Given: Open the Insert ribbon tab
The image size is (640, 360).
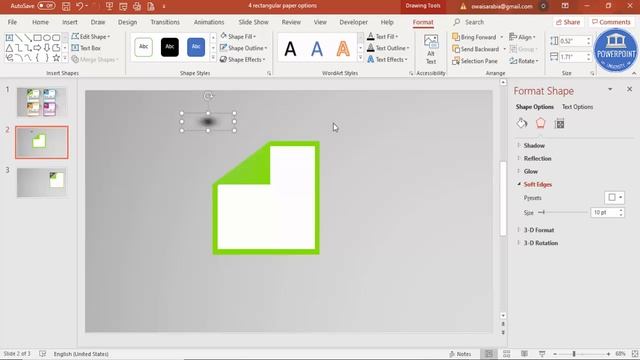Looking at the screenshot, I should pyautogui.click(x=70, y=22).
